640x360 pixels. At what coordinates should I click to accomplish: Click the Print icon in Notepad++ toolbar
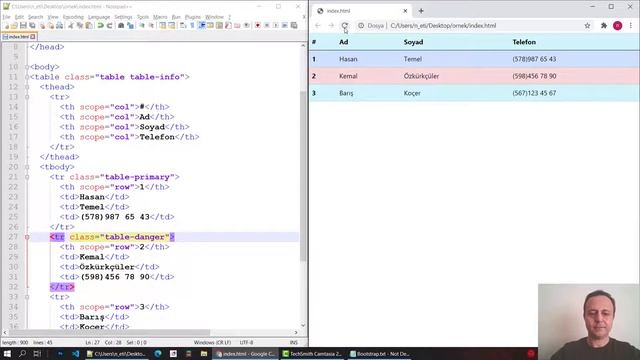click(x=60, y=26)
